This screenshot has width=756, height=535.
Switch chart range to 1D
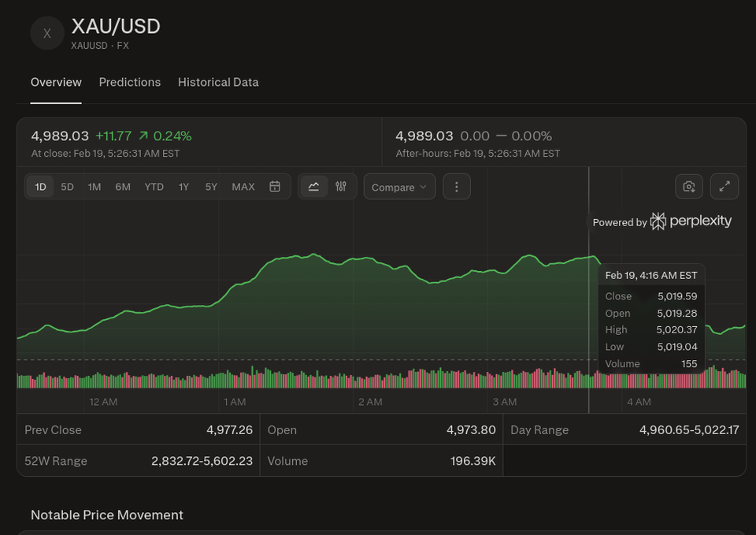point(40,187)
